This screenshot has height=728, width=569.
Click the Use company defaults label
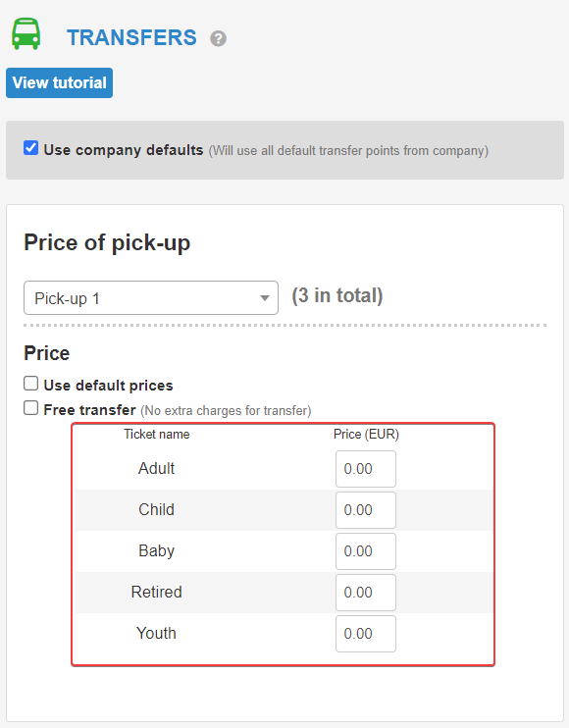click(x=124, y=150)
